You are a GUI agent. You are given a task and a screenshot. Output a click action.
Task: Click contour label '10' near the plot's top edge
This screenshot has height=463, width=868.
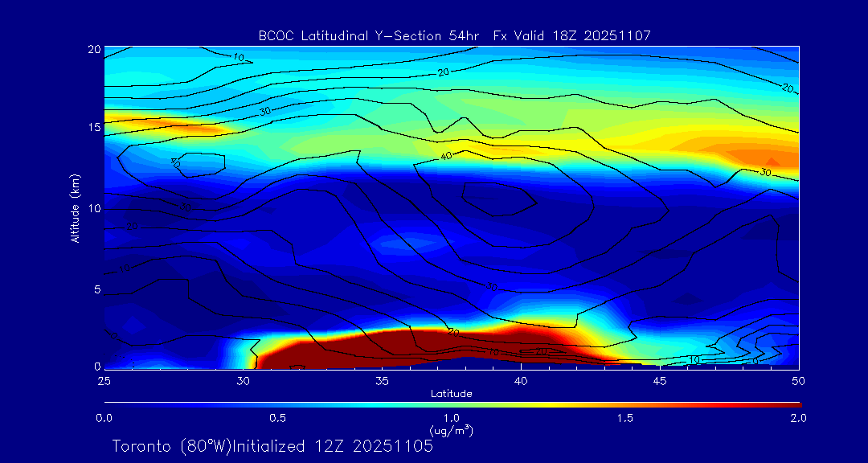click(240, 57)
